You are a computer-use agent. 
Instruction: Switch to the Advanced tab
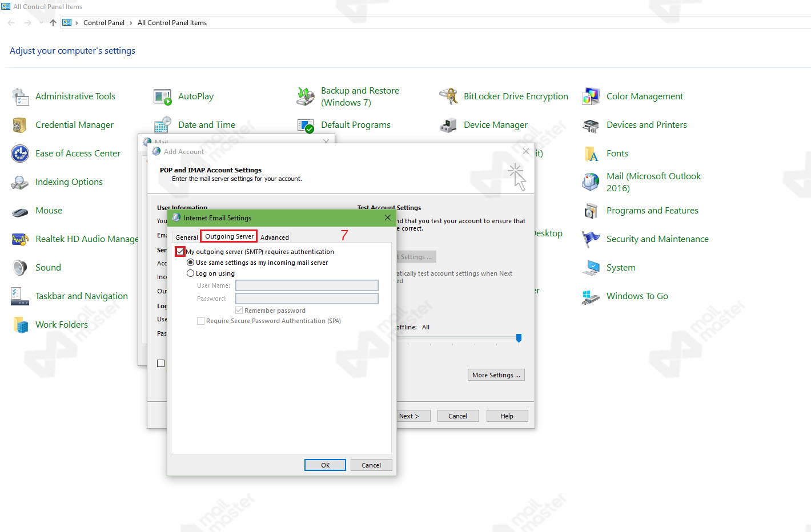275,237
